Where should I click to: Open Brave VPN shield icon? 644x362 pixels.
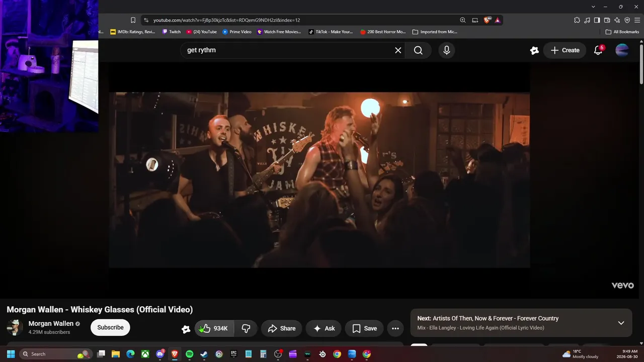[x=627, y=20]
